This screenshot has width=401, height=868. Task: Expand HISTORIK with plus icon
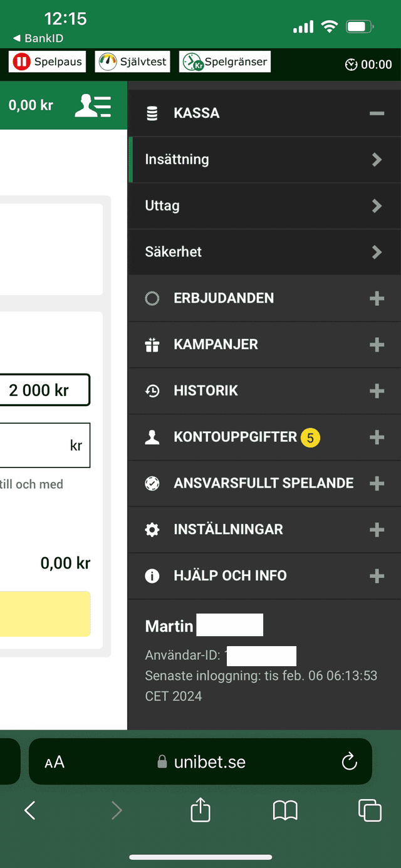(x=377, y=391)
